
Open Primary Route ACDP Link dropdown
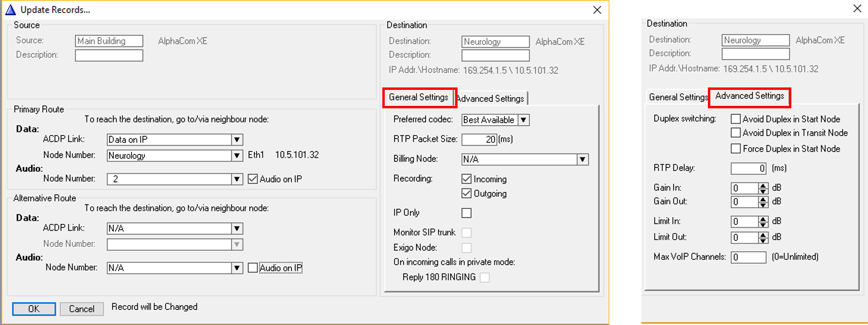tap(237, 140)
